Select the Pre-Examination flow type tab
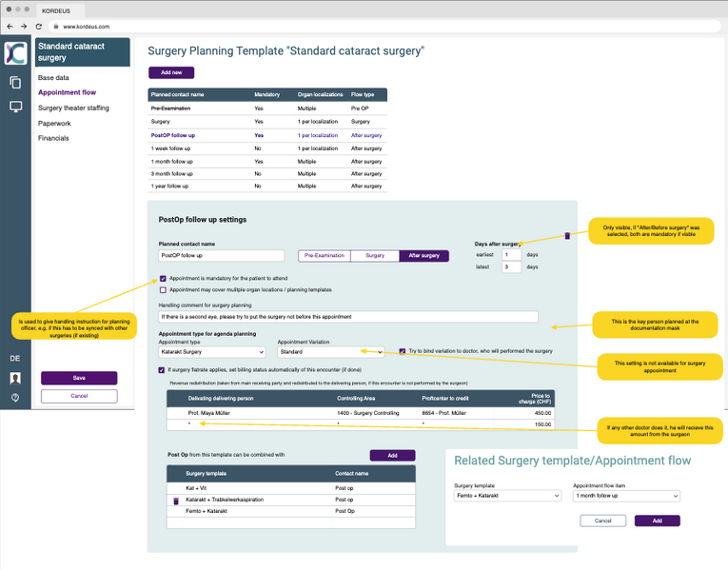Screen dimensions: 728x570 pos(325,256)
